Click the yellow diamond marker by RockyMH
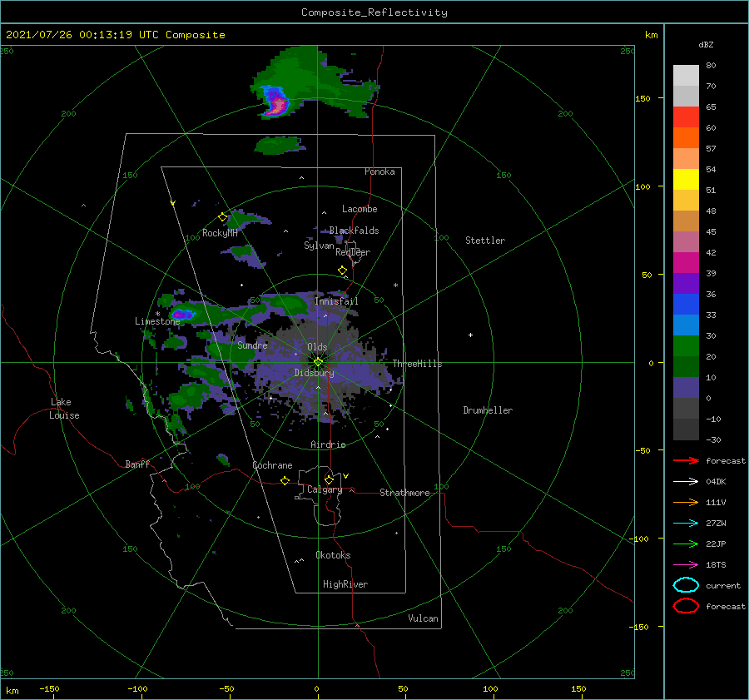 [222, 217]
